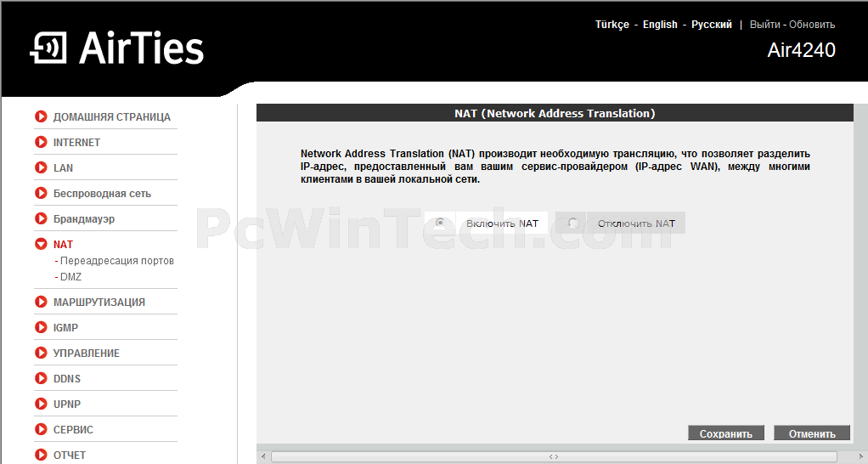Open ДОМАШНЯЯ СТРАНИЦА menu item
Viewport: 868px width, 464px height.
tap(112, 116)
